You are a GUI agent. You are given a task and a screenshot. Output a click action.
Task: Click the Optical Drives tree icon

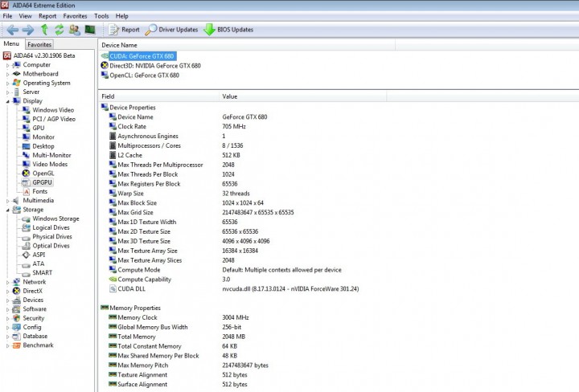tap(26, 246)
